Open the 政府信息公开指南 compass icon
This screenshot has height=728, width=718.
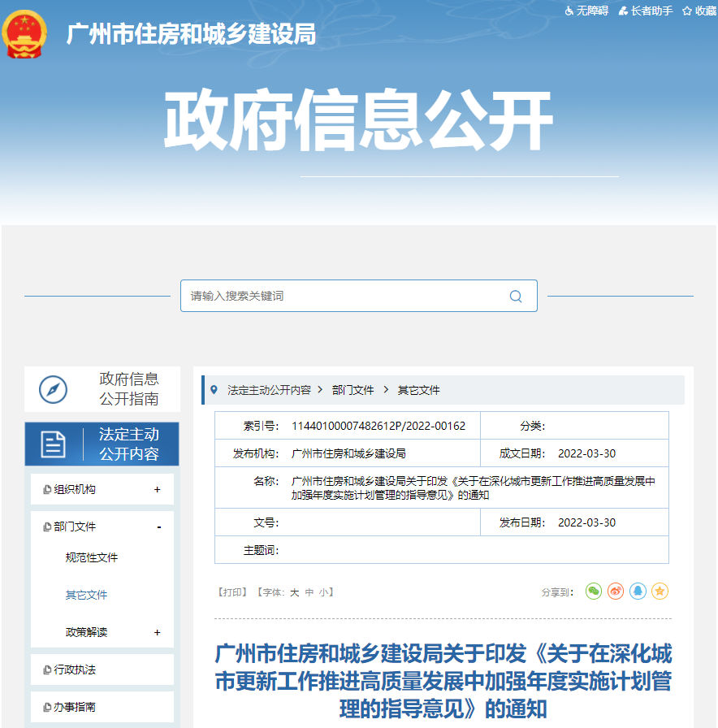click(x=50, y=388)
